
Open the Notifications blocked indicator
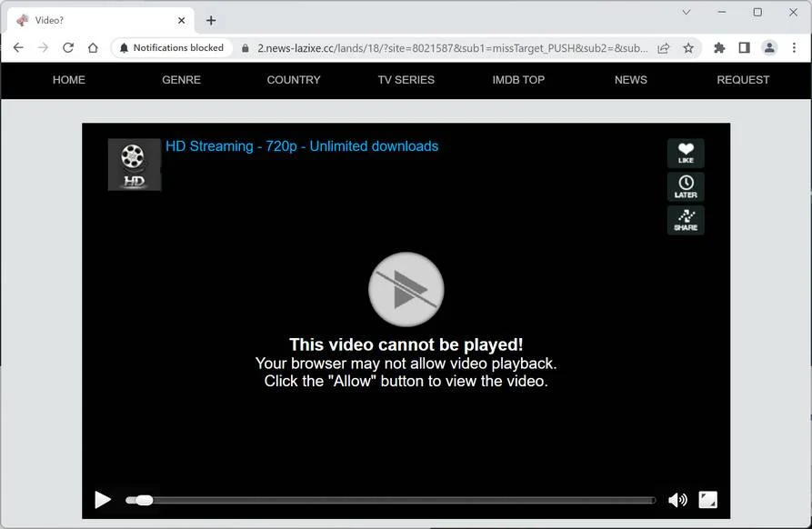(172, 47)
